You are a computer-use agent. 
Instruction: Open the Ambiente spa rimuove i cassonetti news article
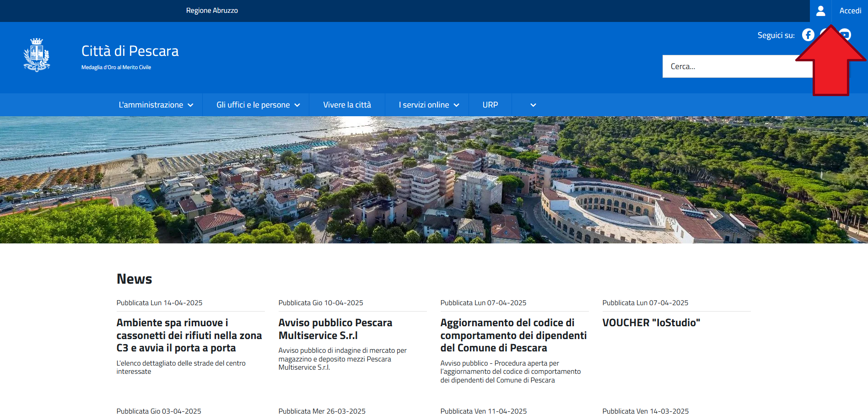(189, 335)
